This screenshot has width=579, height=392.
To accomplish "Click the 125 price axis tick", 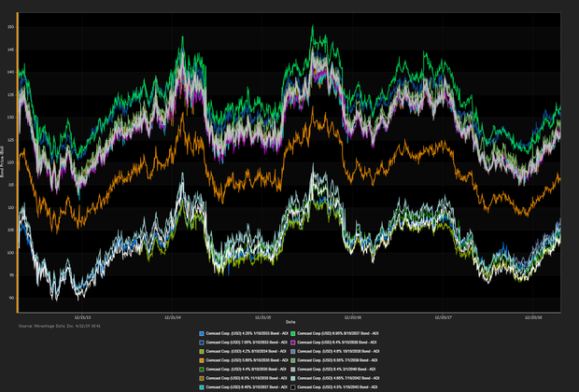I will [10, 140].
